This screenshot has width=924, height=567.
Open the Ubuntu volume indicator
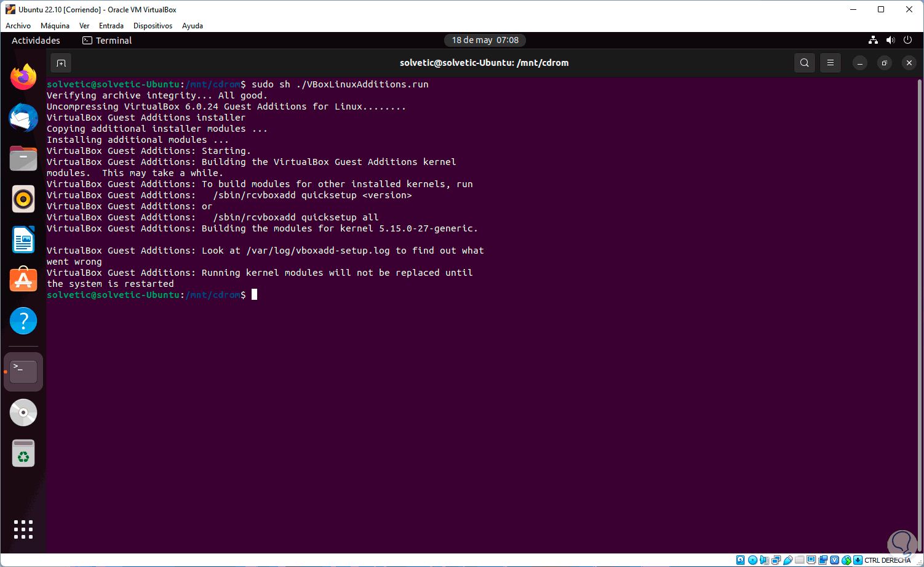click(890, 40)
